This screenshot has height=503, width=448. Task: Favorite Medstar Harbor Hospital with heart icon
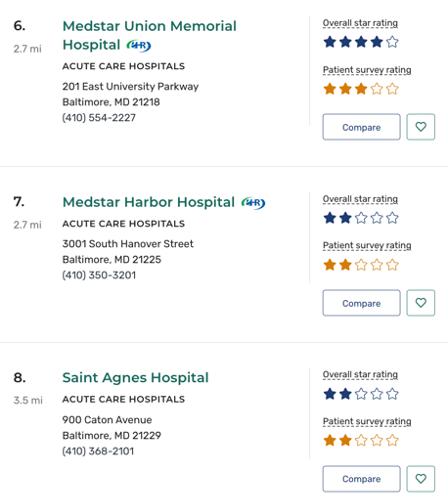(x=421, y=303)
